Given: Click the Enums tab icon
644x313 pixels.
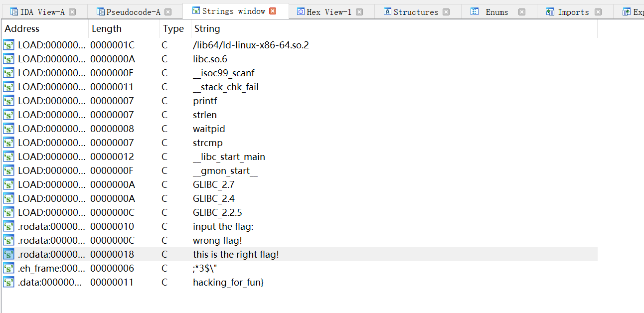Looking at the screenshot, I should pyautogui.click(x=475, y=12).
